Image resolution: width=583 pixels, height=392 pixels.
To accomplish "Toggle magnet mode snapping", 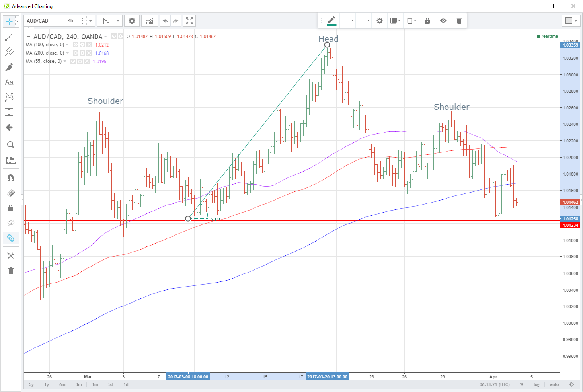I will click(x=11, y=177).
